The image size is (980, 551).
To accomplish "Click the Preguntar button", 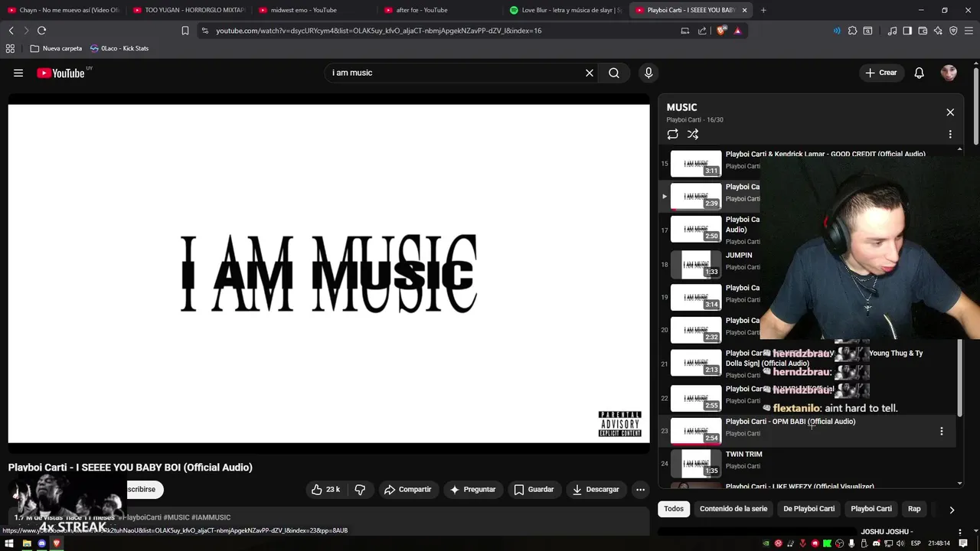I will pyautogui.click(x=472, y=490).
